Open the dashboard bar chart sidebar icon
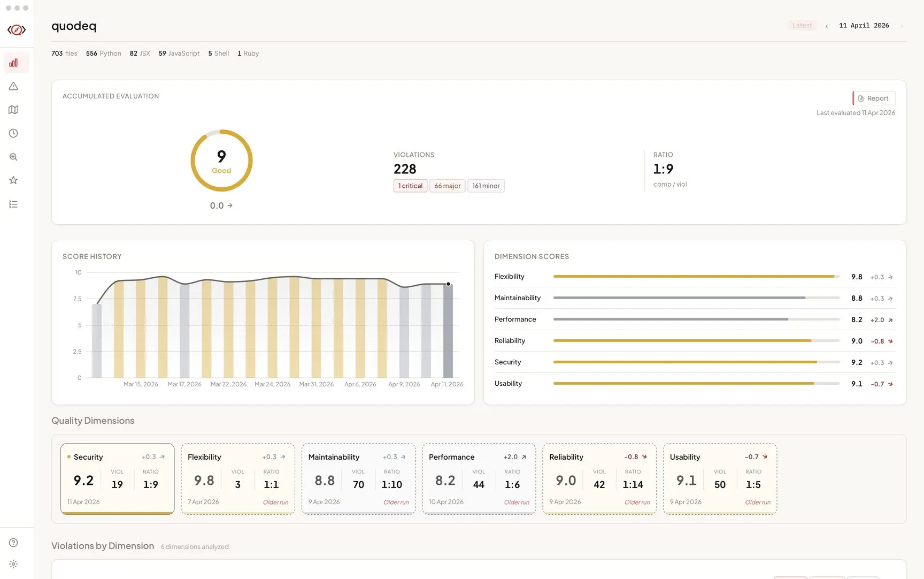This screenshot has height=579, width=924. point(13,63)
